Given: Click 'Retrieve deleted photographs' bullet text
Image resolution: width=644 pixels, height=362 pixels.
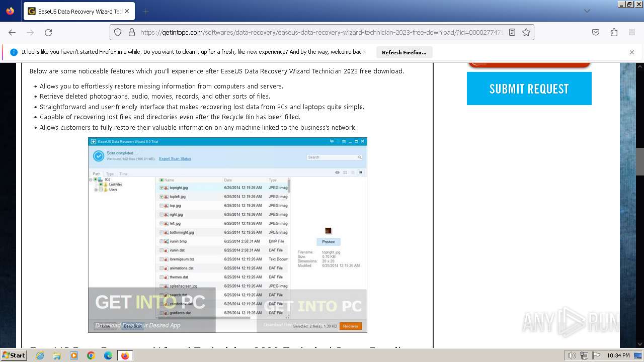Looking at the screenshot, I should coord(155,96).
